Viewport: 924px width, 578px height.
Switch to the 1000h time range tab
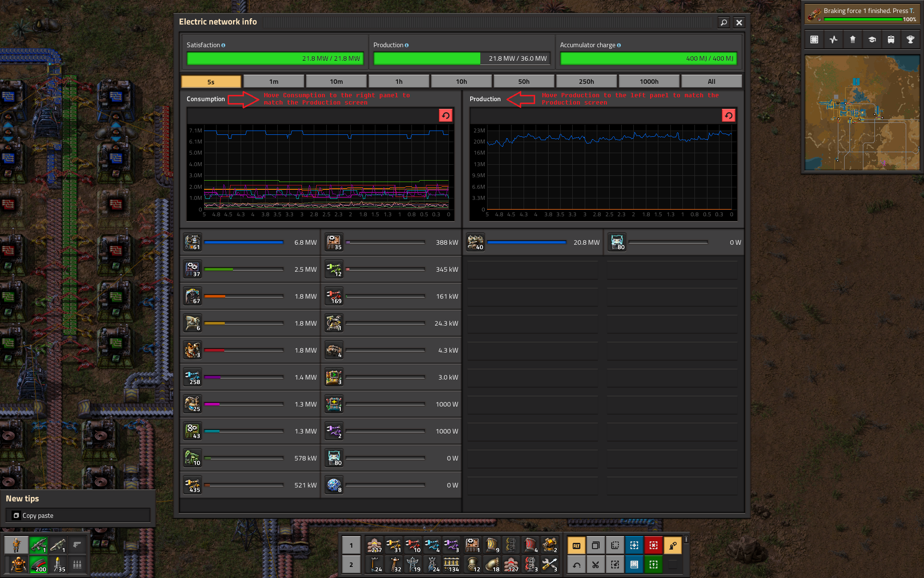[649, 81]
